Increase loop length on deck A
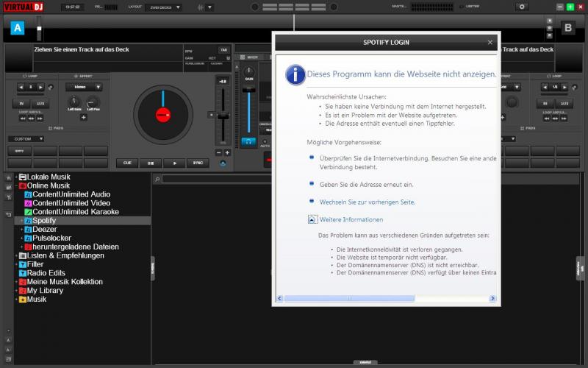This screenshot has width=588, height=368. pyautogui.click(x=40, y=87)
